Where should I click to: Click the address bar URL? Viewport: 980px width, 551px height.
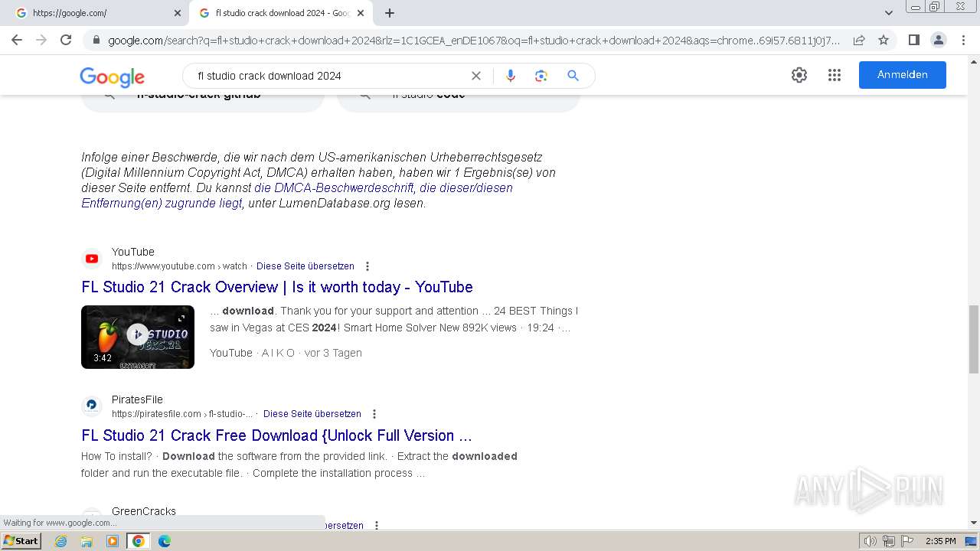click(474, 40)
